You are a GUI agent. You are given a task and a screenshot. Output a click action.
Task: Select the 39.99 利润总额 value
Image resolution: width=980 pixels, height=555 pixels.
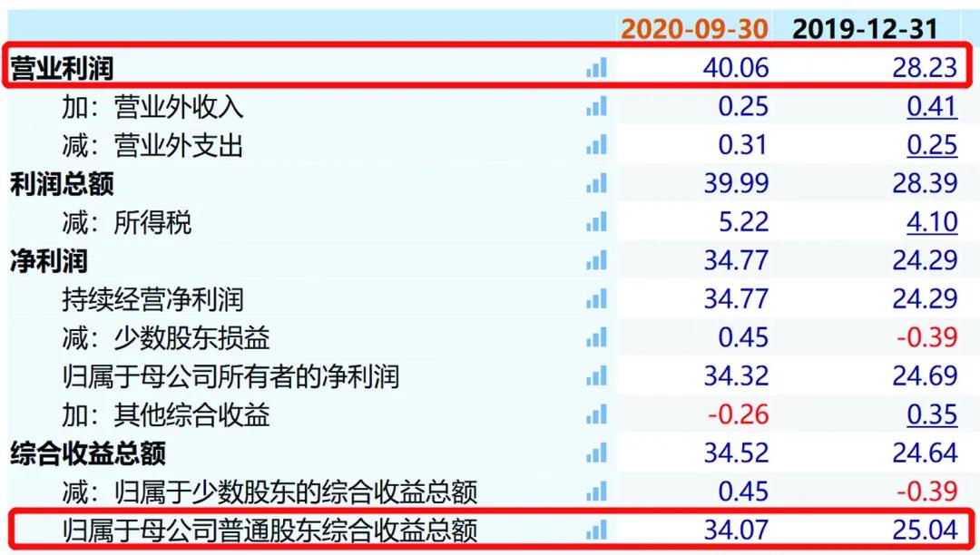736,183
